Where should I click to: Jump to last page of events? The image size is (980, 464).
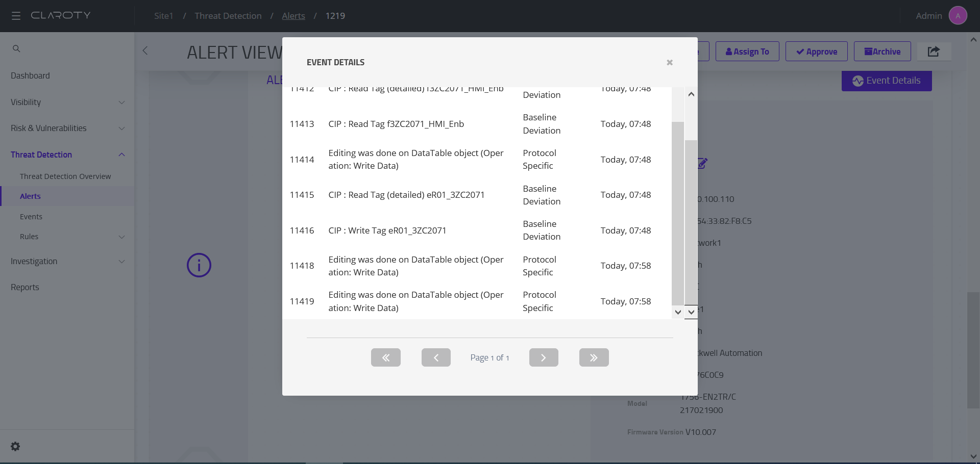594,357
